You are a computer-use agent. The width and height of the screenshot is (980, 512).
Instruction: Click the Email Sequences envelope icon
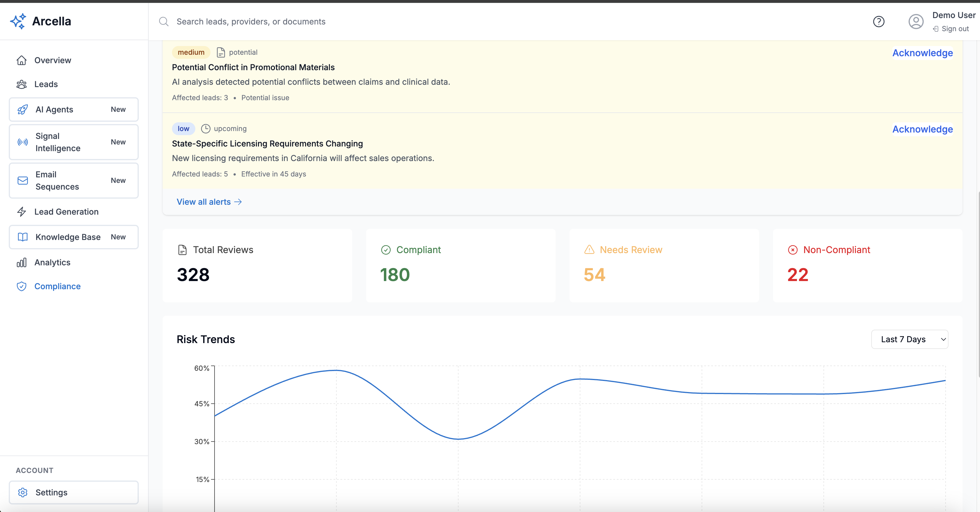pyautogui.click(x=23, y=181)
